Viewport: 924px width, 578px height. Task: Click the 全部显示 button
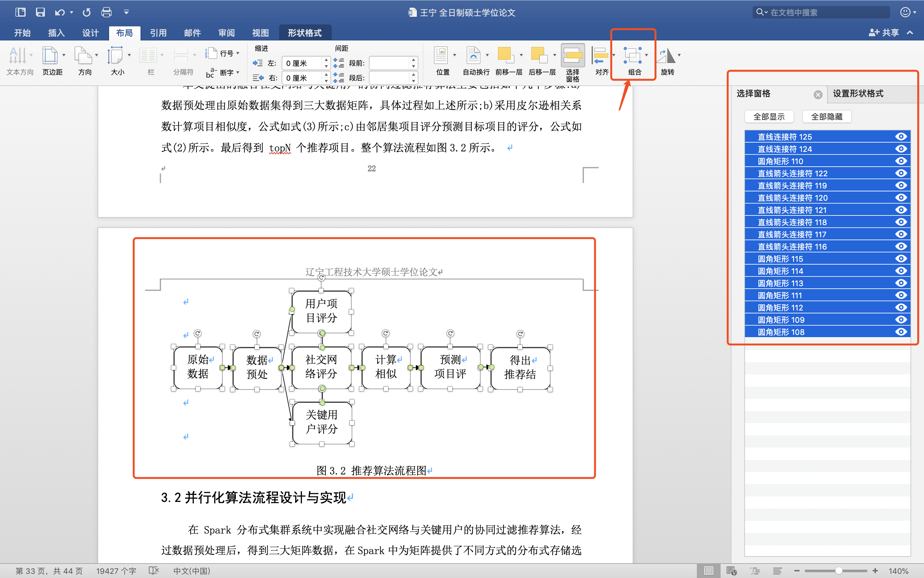769,117
